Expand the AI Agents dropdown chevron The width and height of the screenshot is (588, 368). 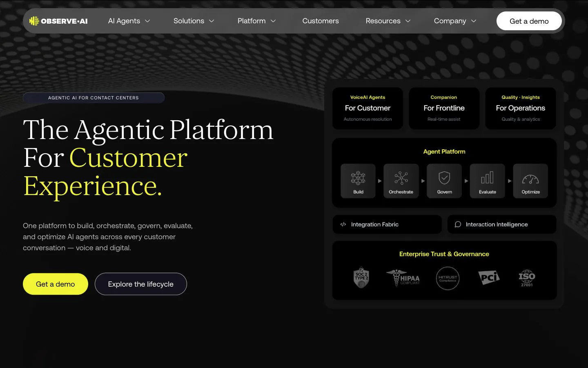[x=147, y=21]
